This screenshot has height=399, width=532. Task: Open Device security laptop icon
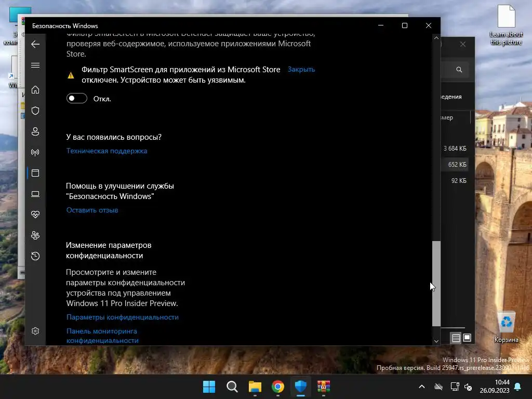pyautogui.click(x=35, y=194)
